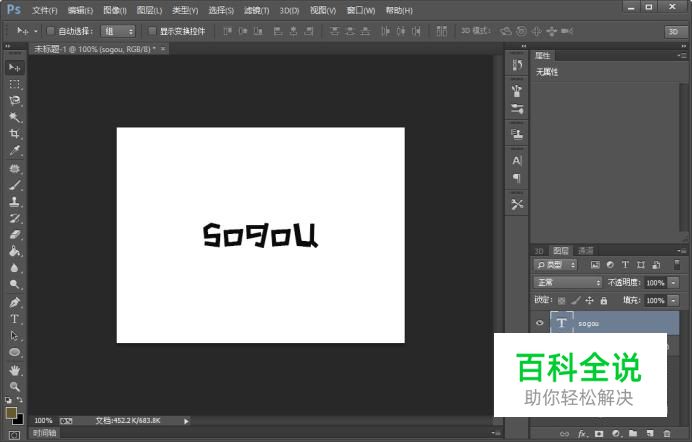Viewport: 692px width, 442px height.
Task: Open the 图层(L) menu
Action: (x=149, y=10)
